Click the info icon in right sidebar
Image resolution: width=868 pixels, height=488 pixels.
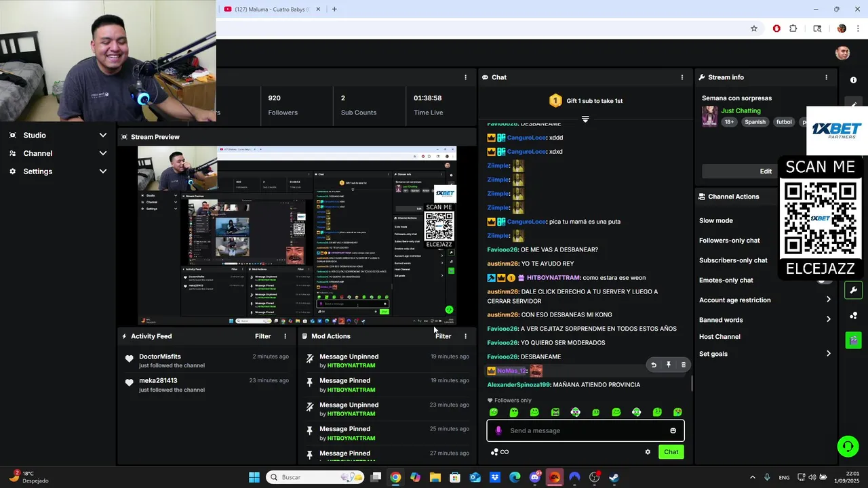pyautogui.click(x=853, y=80)
